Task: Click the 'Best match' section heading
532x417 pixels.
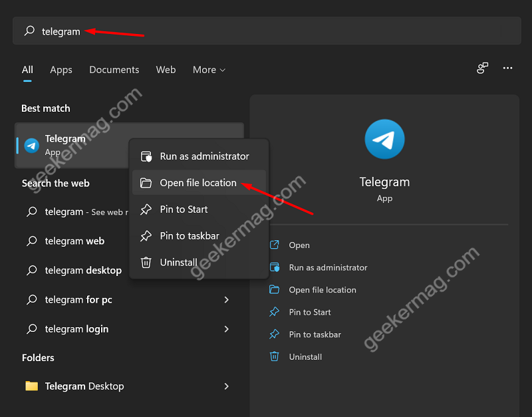Action: [x=46, y=108]
